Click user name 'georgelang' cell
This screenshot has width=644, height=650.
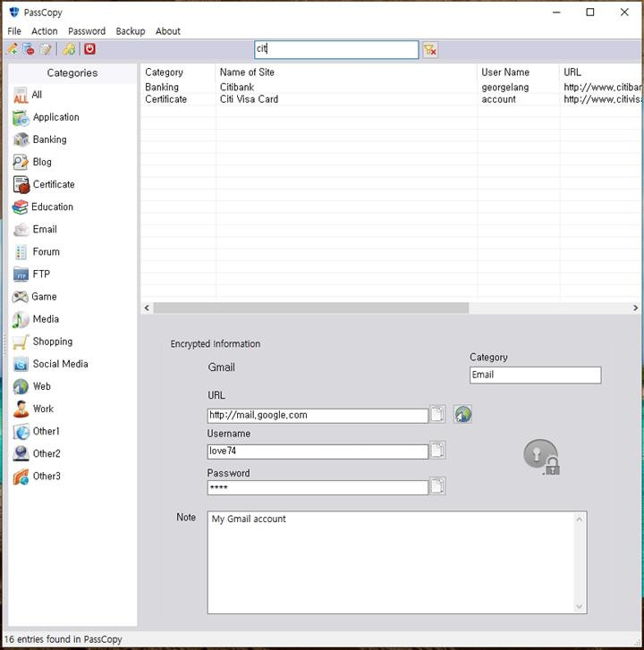(505, 87)
